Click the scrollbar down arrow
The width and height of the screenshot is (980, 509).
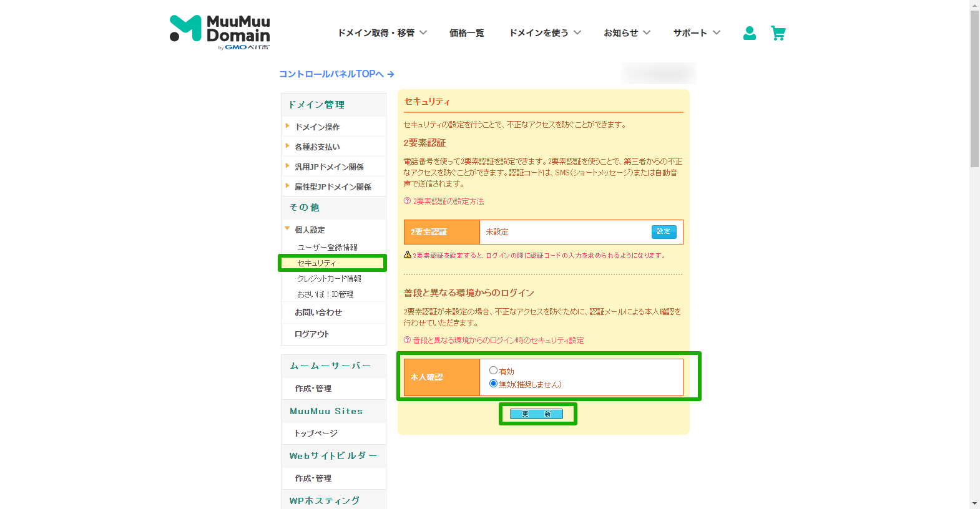pos(974,503)
